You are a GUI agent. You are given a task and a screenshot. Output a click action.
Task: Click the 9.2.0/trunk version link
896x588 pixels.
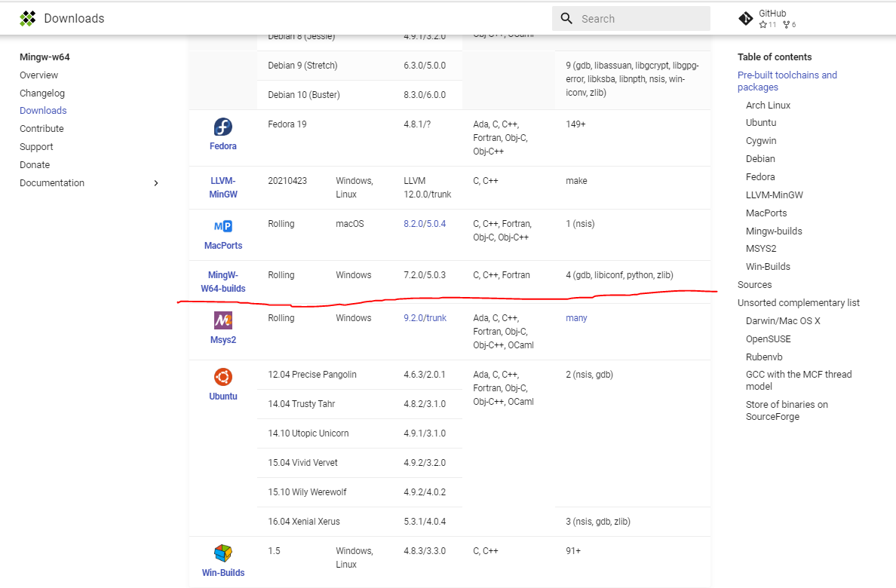425,318
